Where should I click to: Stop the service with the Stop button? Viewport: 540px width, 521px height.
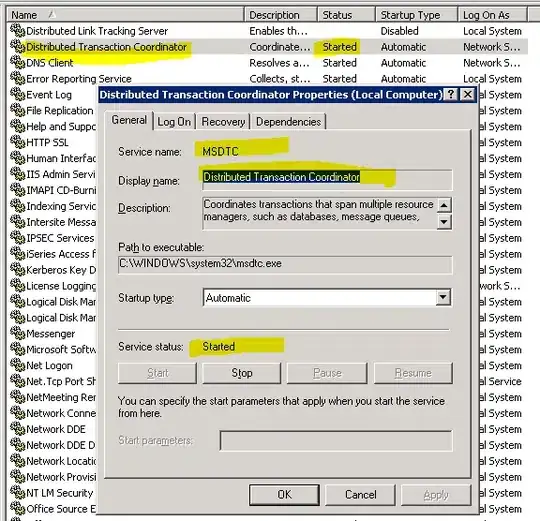coord(242,373)
